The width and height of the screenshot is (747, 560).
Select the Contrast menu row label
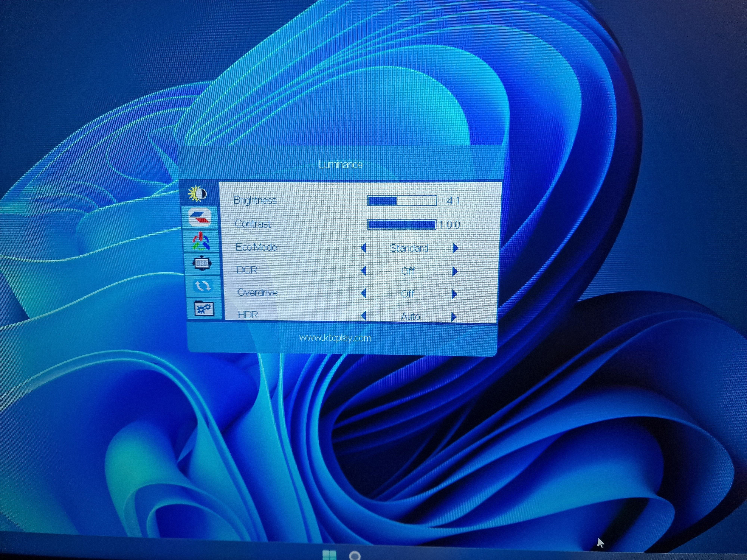tap(253, 224)
